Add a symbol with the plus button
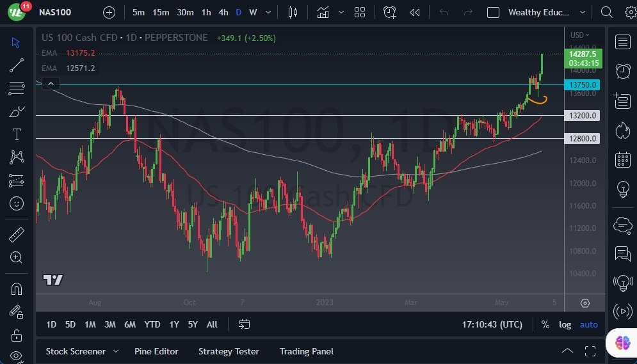The width and height of the screenshot is (637, 364). [x=109, y=13]
